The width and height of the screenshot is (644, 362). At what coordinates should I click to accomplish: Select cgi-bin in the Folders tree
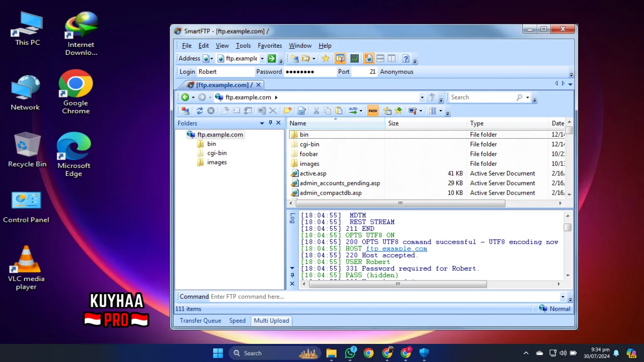tap(217, 153)
